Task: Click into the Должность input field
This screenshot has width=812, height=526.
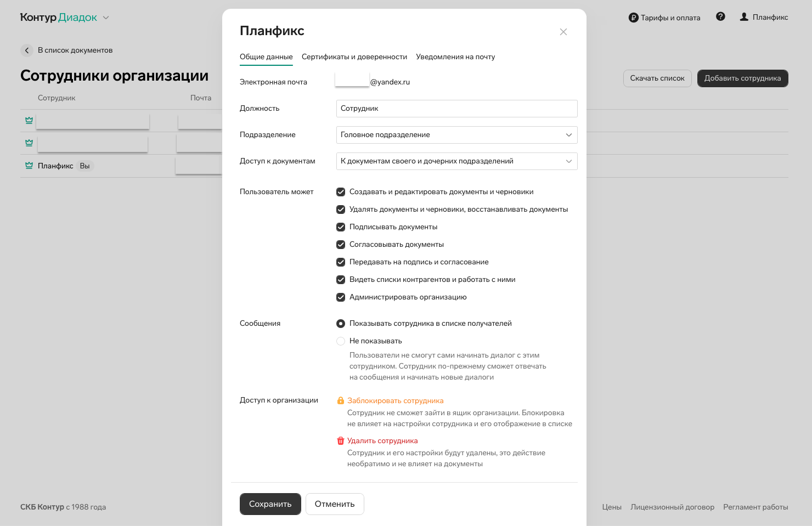Action: (x=456, y=109)
